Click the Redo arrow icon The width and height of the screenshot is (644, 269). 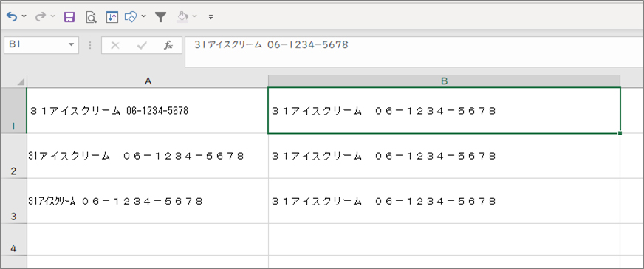click(41, 17)
